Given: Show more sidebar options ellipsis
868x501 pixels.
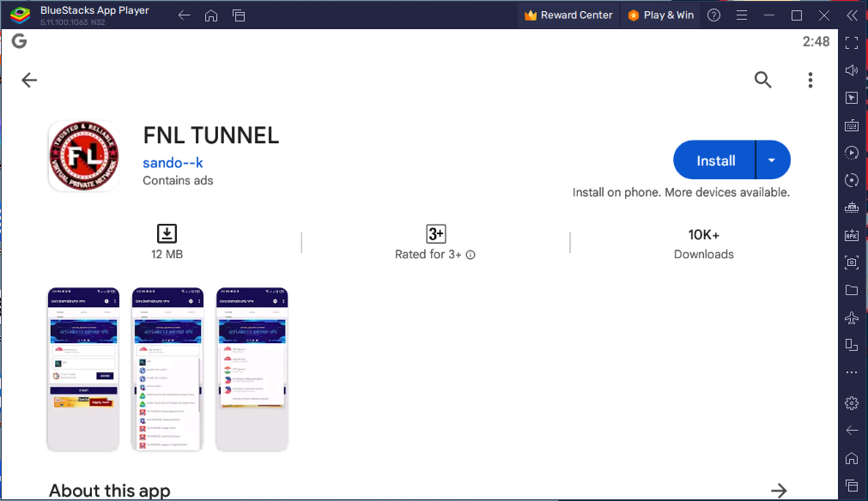Looking at the screenshot, I should [x=852, y=372].
